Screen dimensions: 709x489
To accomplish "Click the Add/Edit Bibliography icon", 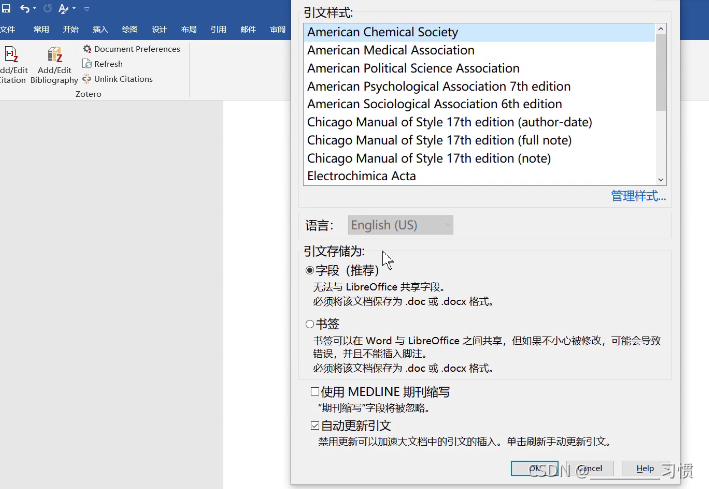I will [55, 55].
